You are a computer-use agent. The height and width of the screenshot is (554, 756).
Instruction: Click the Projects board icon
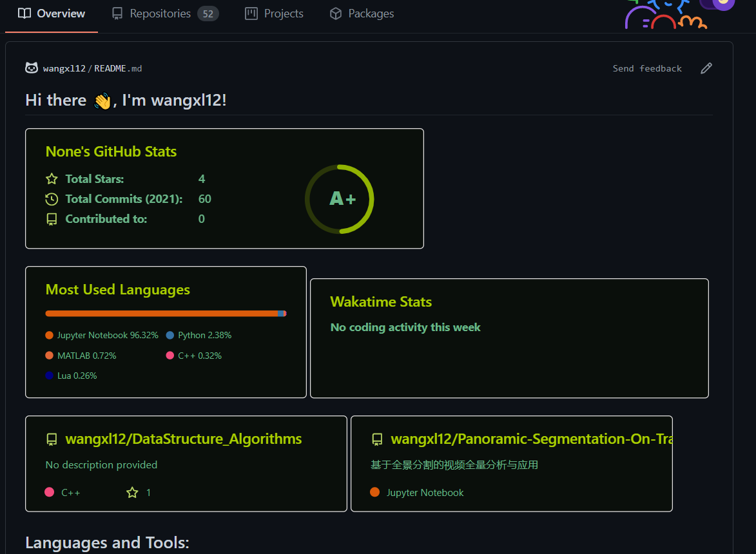pyautogui.click(x=251, y=14)
